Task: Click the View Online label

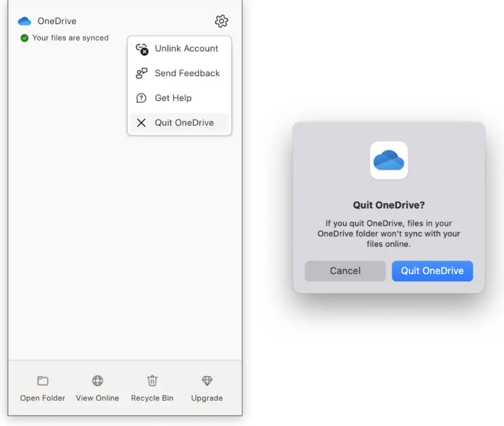Action: pyautogui.click(x=97, y=398)
